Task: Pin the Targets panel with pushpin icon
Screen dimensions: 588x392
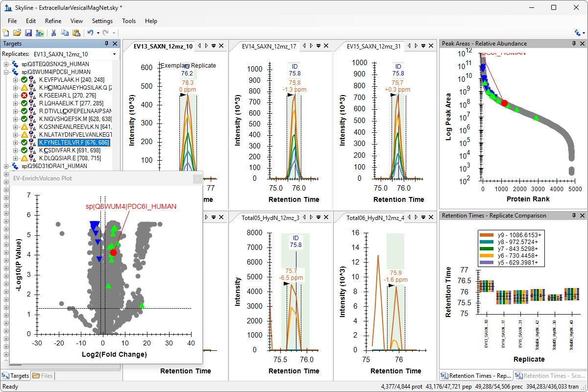Action: coord(107,44)
